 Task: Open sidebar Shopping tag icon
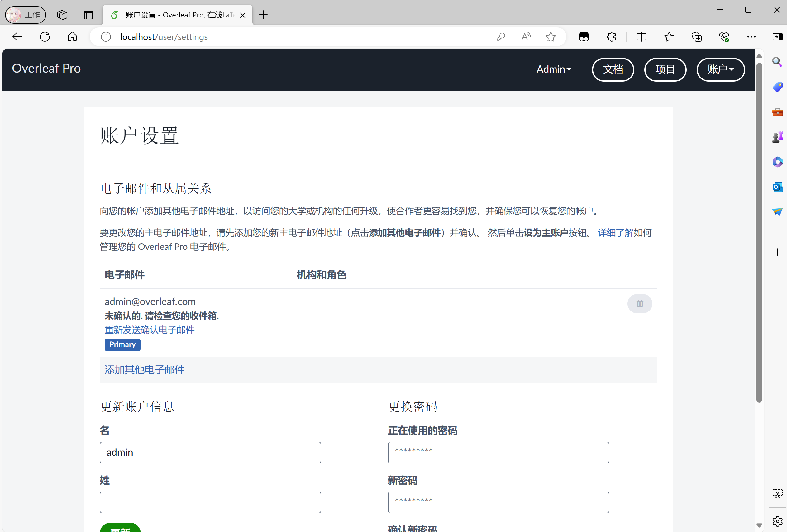(777, 87)
